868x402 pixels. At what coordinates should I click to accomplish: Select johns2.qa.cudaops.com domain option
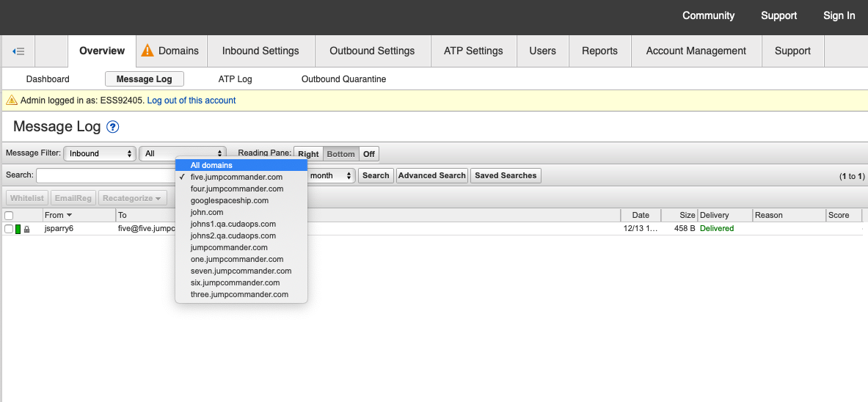241,236
